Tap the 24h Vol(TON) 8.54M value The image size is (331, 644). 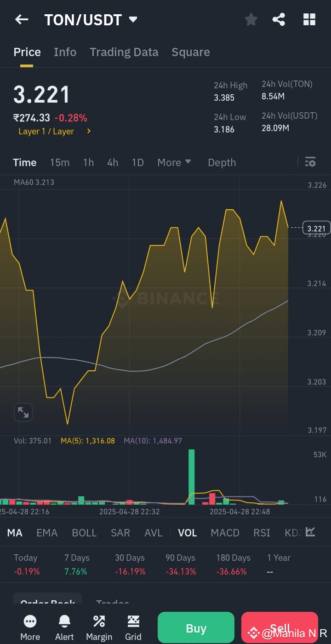tap(273, 96)
